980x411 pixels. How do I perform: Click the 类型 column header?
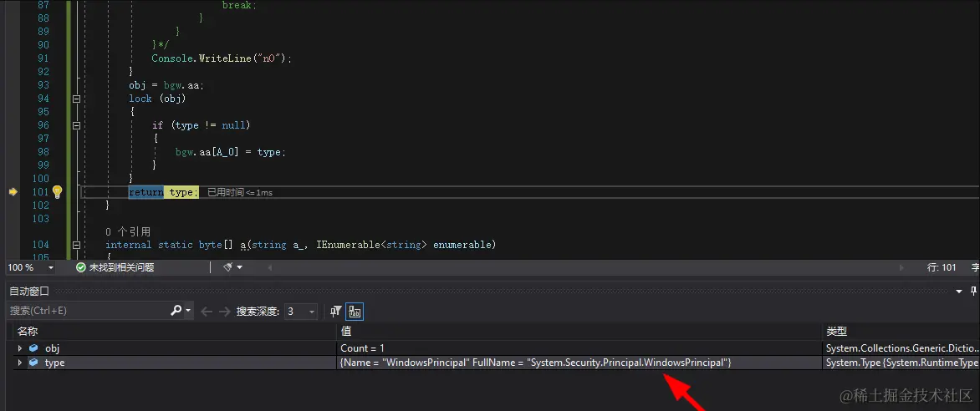901,331
